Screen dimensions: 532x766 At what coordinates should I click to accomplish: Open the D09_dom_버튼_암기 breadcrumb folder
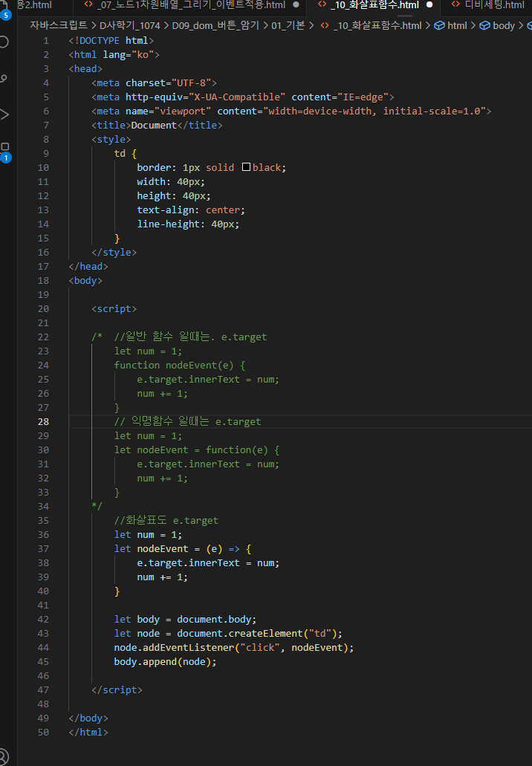215,25
